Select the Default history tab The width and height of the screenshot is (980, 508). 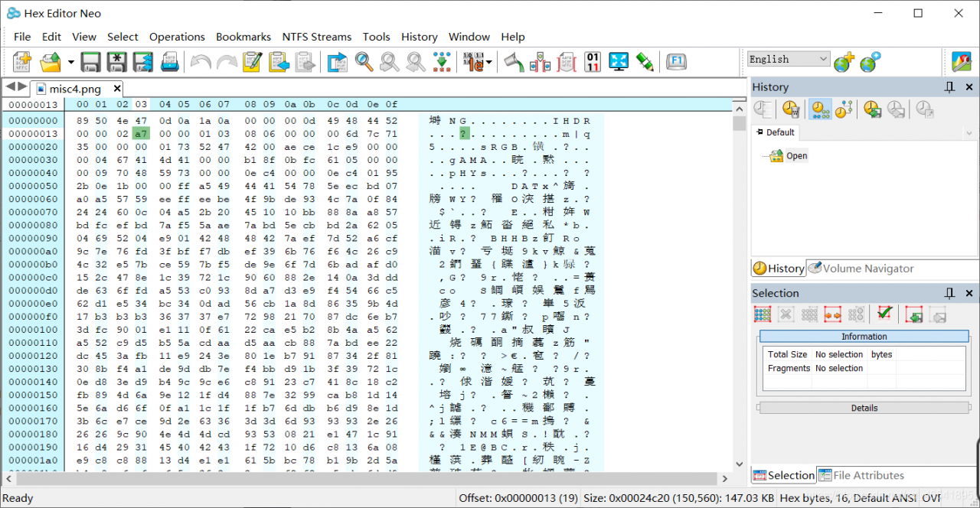tap(775, 132)
